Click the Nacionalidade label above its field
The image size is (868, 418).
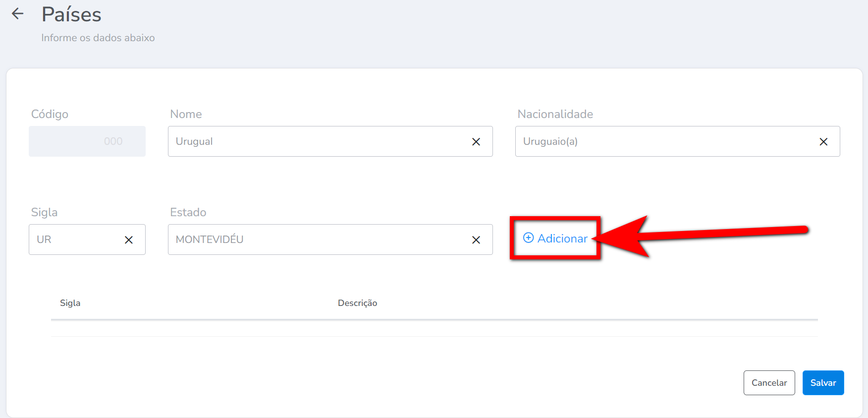point(555,115)
